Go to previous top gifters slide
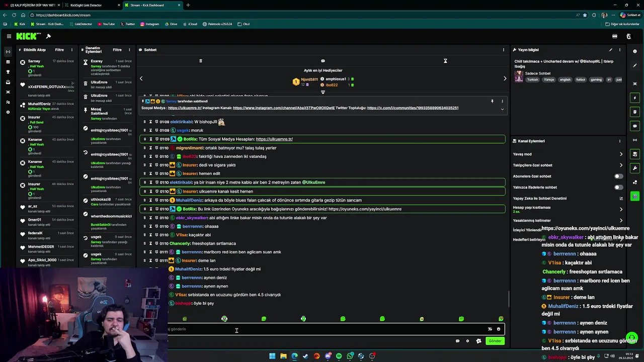Screen dimensions: 644x362 [141, 78]
